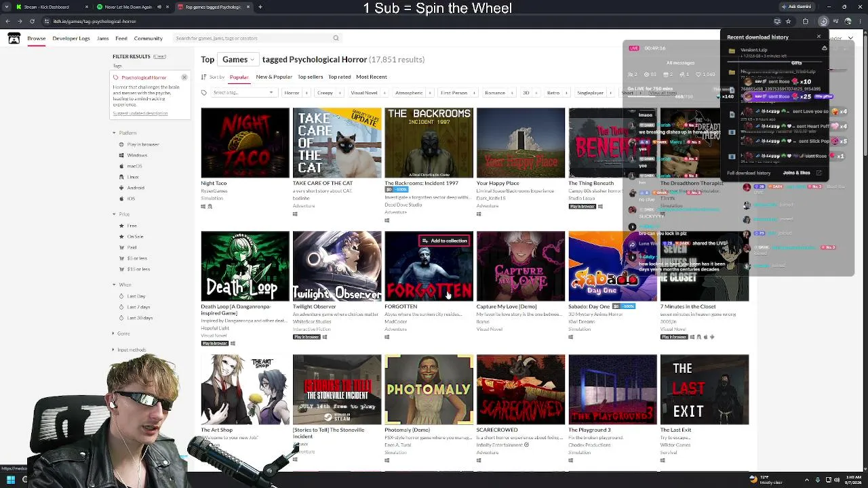Open Community in itch.io navigation
Screen dimensions: 868x488
pos(148,39)
